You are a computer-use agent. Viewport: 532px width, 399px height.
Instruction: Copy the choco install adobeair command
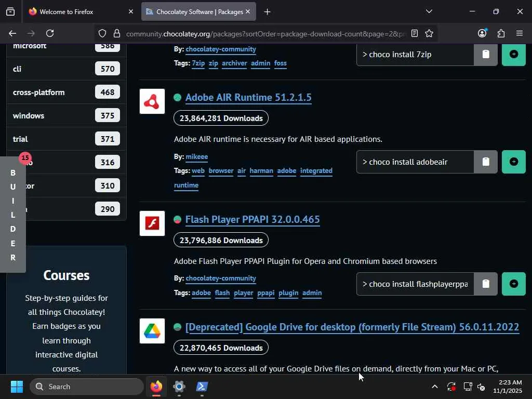486,162
